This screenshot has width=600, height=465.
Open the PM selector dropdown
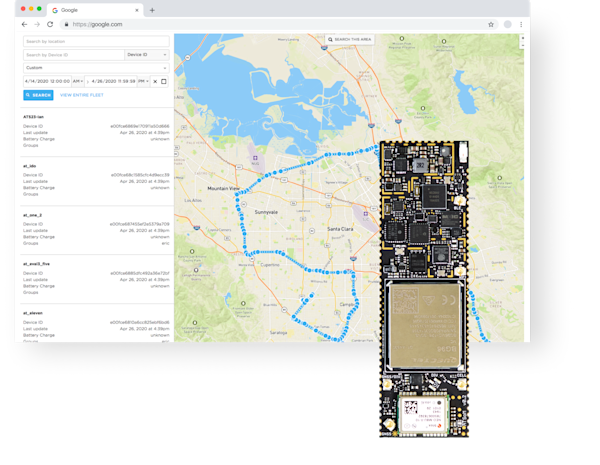pos(143,81)
